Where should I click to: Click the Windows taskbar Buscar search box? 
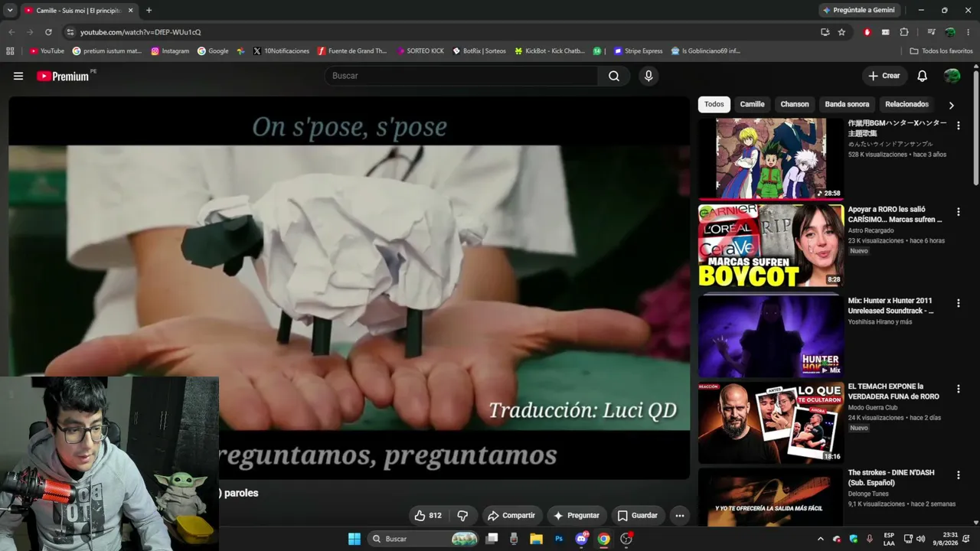tap(424, 539)
